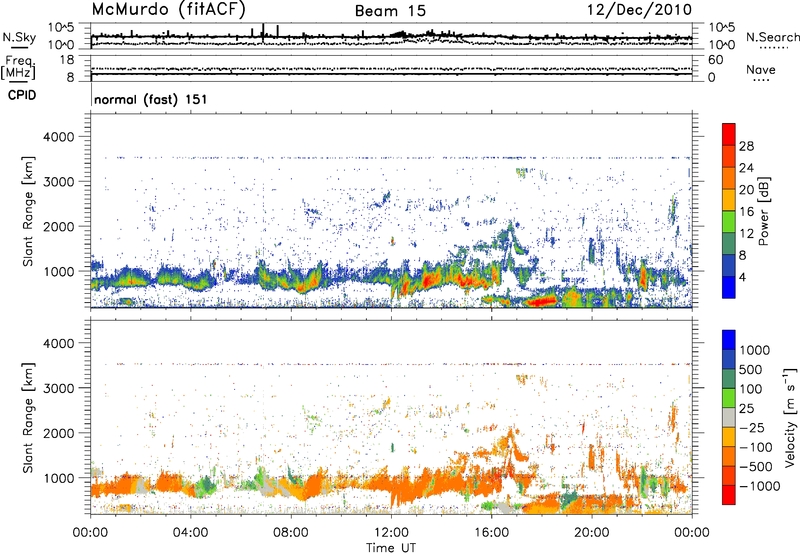Click the 20:00 time tick label
800x554 pixels.
[592, 533]
